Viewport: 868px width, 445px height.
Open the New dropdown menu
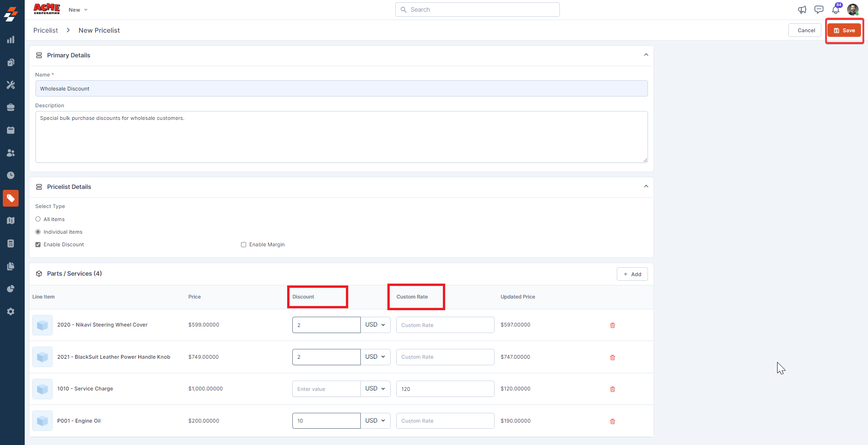78,10
